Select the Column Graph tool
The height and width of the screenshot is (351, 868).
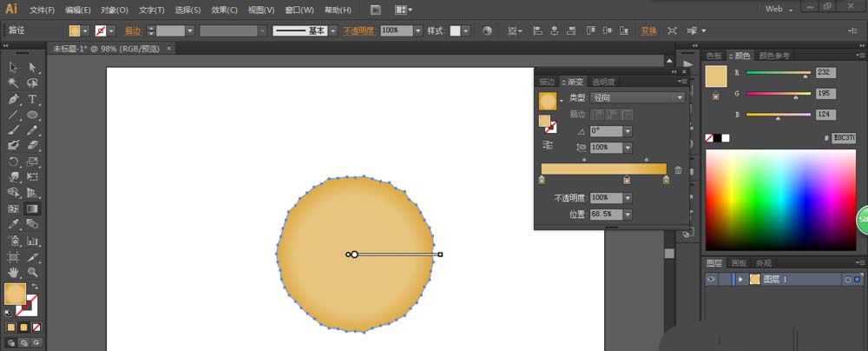pos(33,241)
